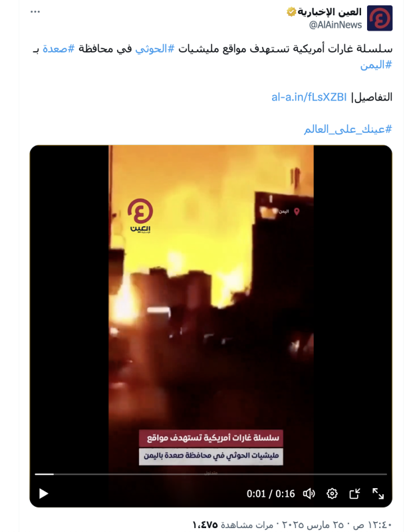Open the #صعدة hashtag
This screenshot has width=413, height=532.
pos(59,49)
